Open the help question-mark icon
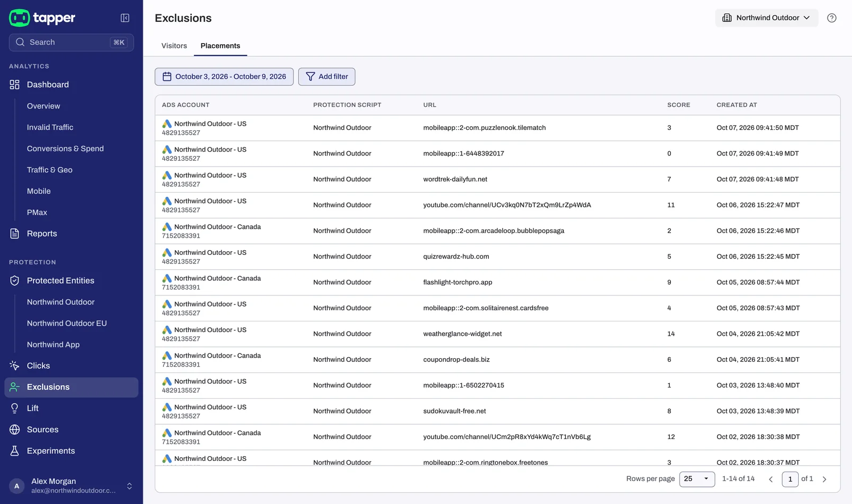Viewport: 852px width, 504px height. pyautogui.click(x=832, y=18)
